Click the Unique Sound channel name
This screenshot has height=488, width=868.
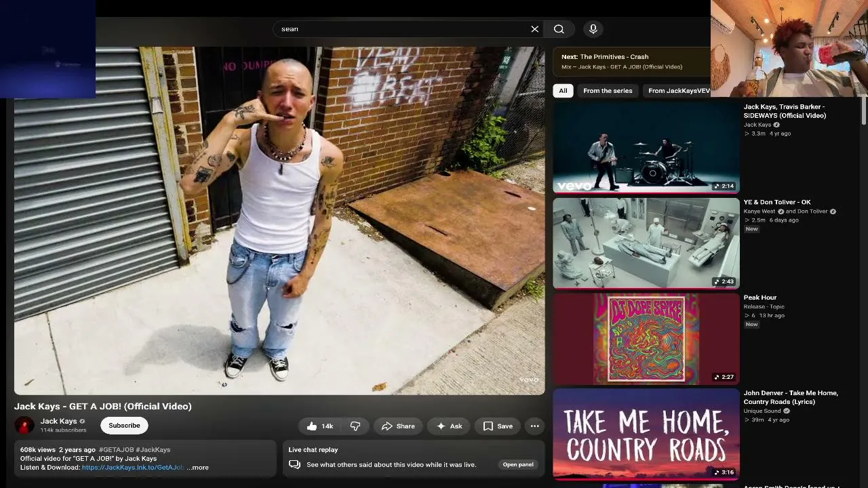click(x=762, y=411)
